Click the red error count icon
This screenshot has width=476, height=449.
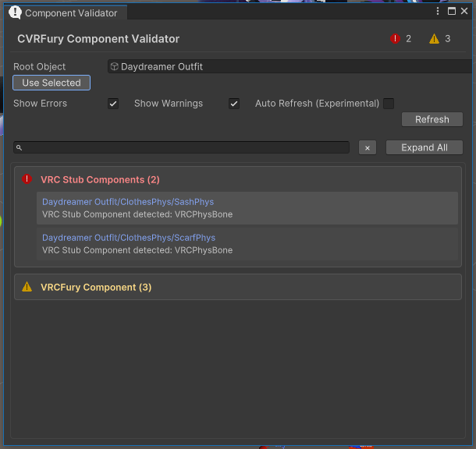click(395, 39)
